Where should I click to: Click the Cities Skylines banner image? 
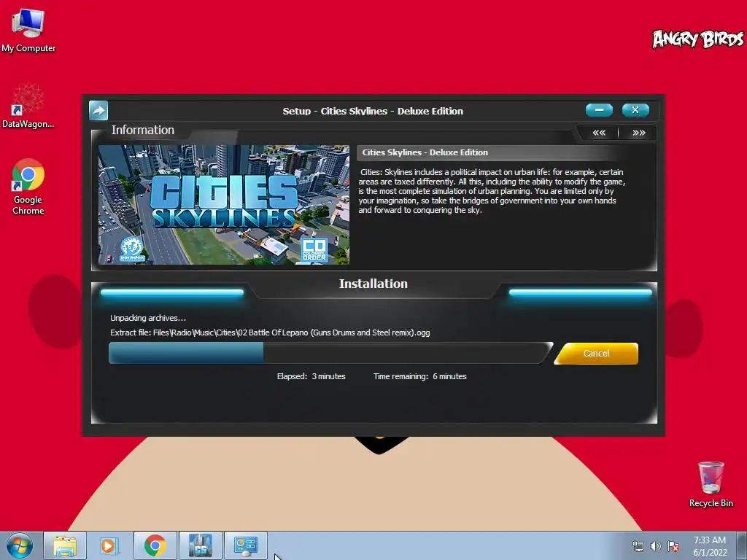[224, 205]
